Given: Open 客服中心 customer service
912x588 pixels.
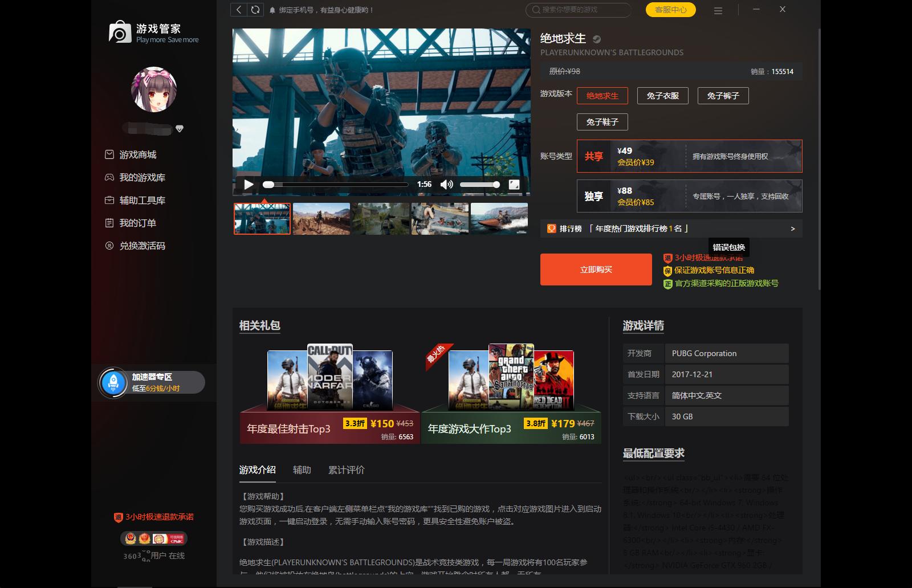Looking at the screenshot, I should (670, 10).
